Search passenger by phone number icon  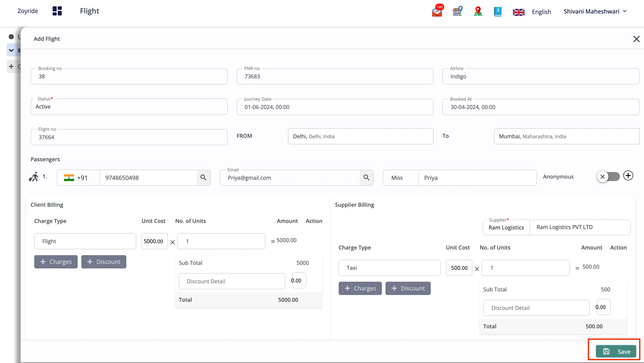pos(204,177)
